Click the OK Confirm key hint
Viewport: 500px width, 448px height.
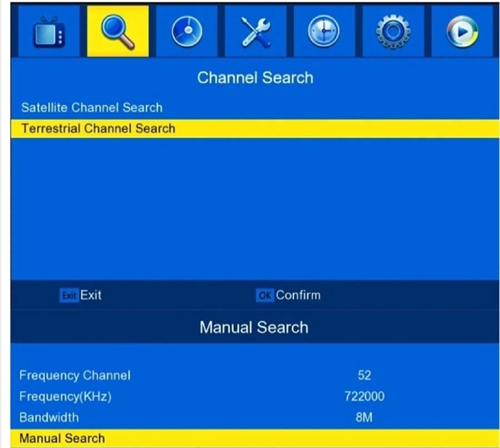coord(288,295)
